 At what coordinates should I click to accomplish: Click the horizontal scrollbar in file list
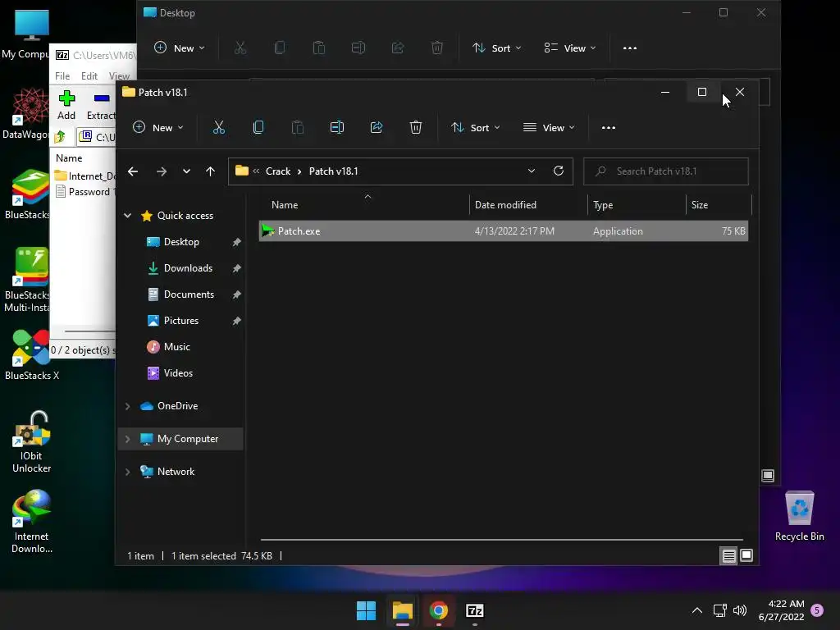(x=502, y=540)
